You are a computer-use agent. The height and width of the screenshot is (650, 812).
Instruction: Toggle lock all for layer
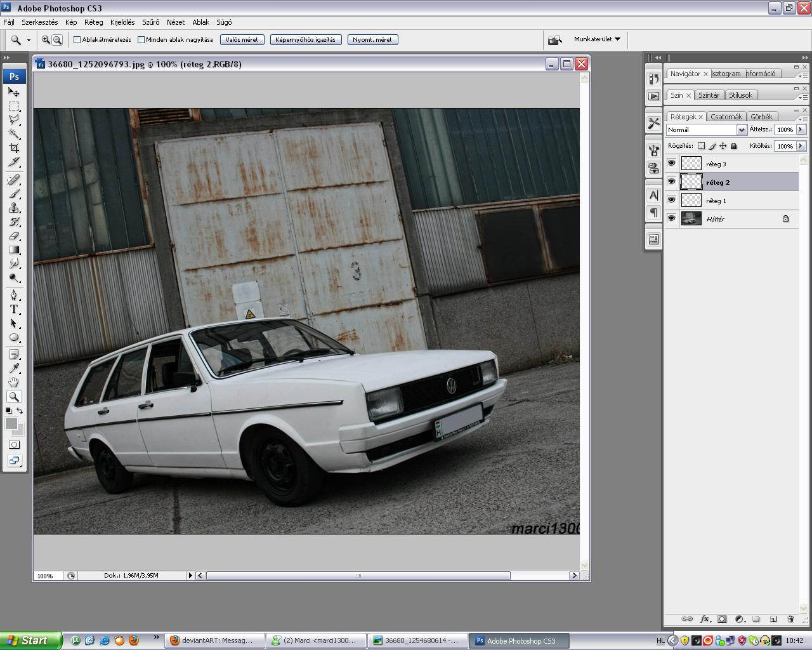(734, 146)
